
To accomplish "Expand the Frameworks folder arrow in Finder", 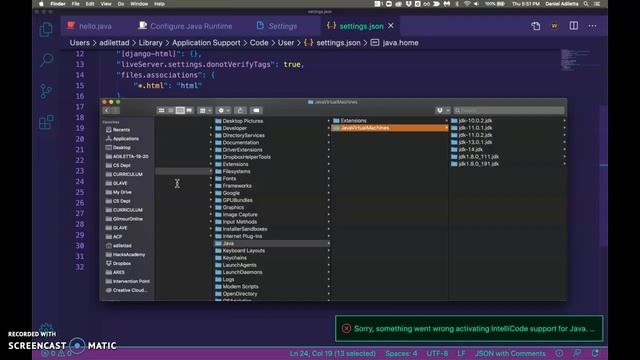I will 329,186.
